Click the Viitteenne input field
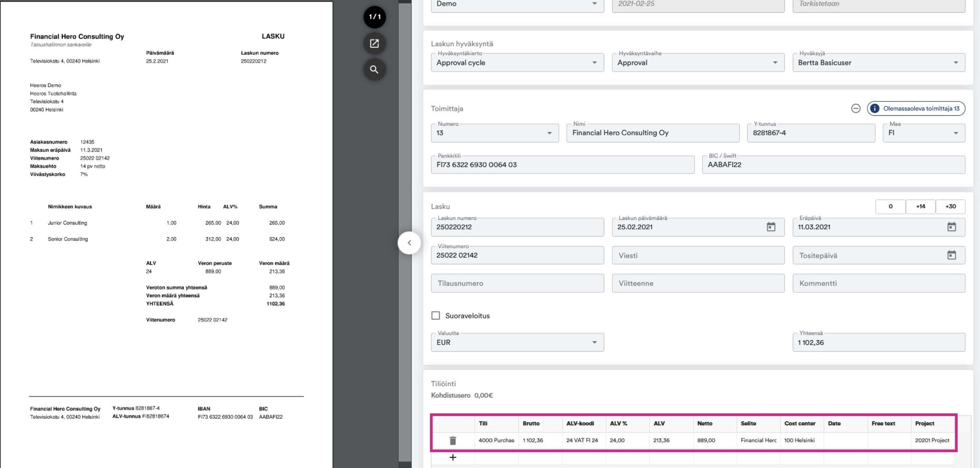 [x=698, y=283]
